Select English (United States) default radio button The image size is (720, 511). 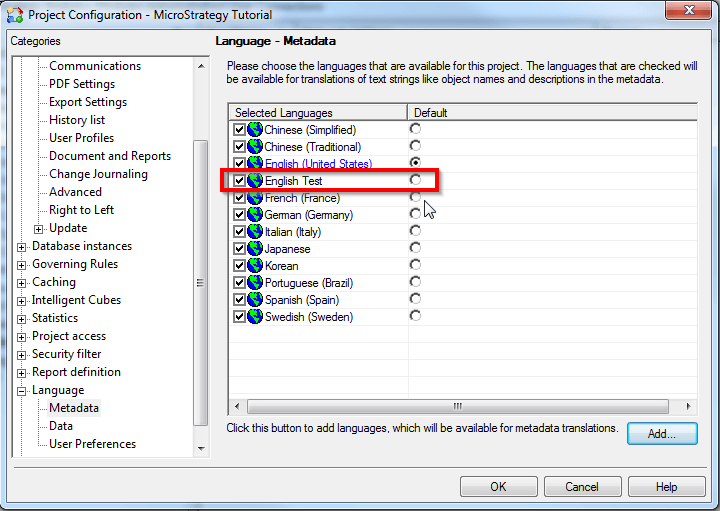pos(415,163)
